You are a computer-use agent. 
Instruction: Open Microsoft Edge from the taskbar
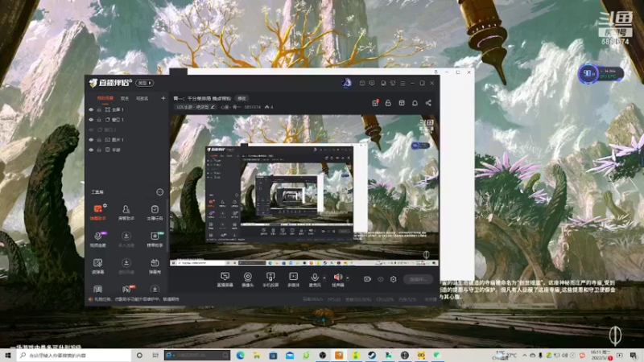[x=240, y=355]
